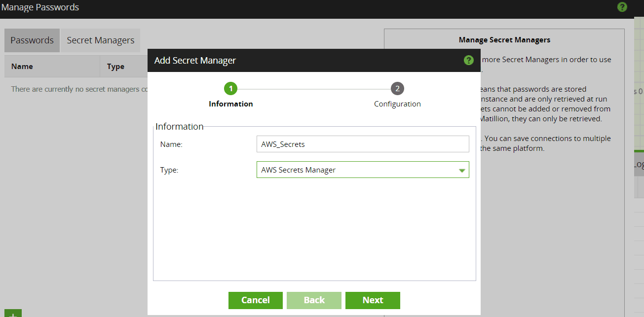
Task: Click the Add Secret Manager dialog title
Action: coord(195,61)
